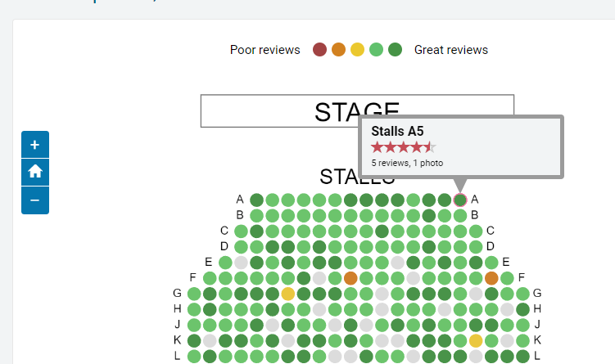Click the dark red poor-reviews legend dot
615x364 pixels.
319,50
